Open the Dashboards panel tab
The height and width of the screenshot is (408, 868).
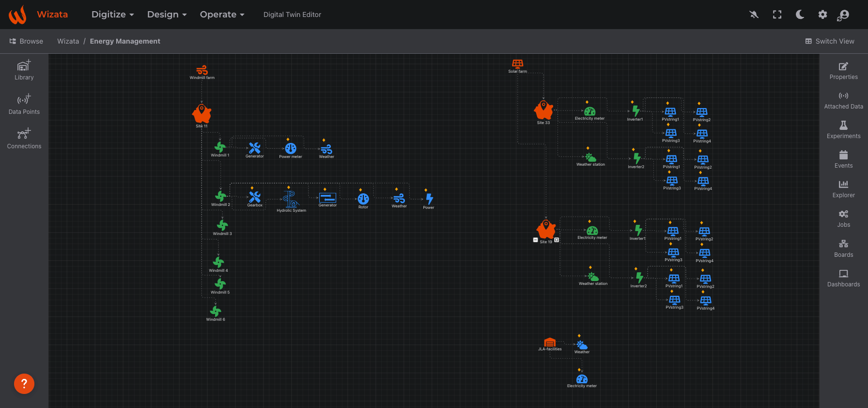843,278
